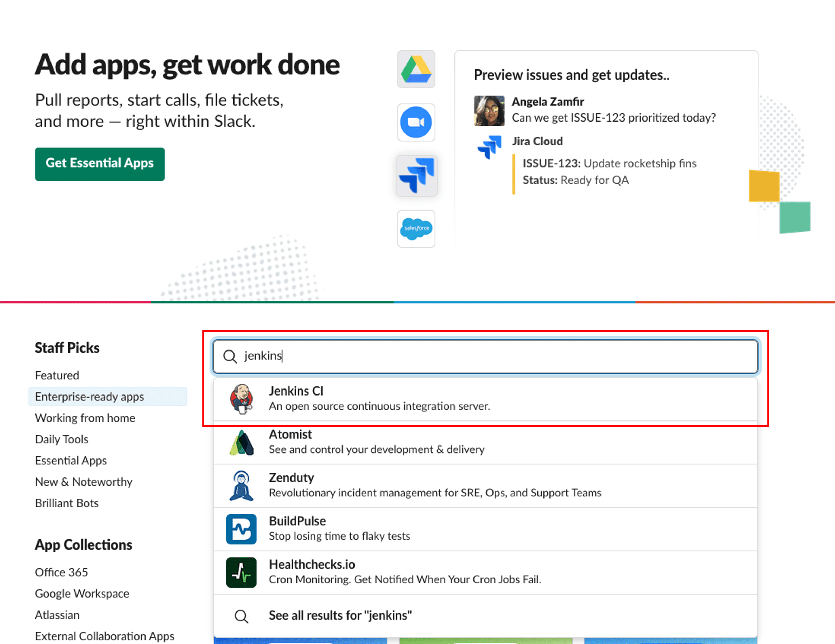Image resolution: width=835 pixels, height=644 pixels.
Task: Browse the Daily Tools category
Action: [x=61, y=439]
